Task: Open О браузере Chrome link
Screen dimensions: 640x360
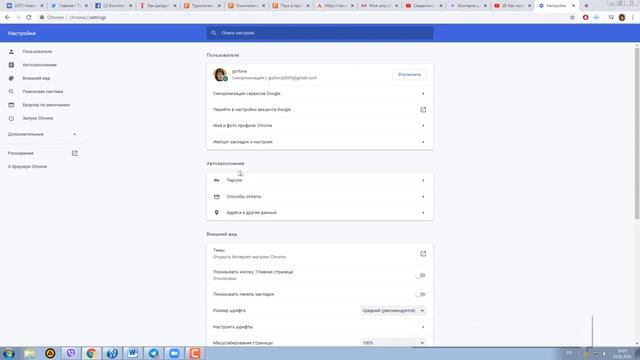Action: pyautogui.click(x=27, y=167)
